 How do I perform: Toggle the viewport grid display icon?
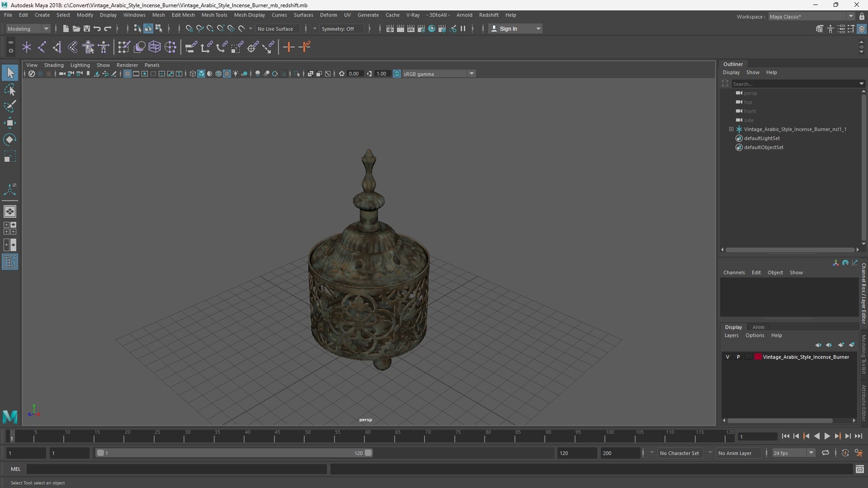[127, 74]
